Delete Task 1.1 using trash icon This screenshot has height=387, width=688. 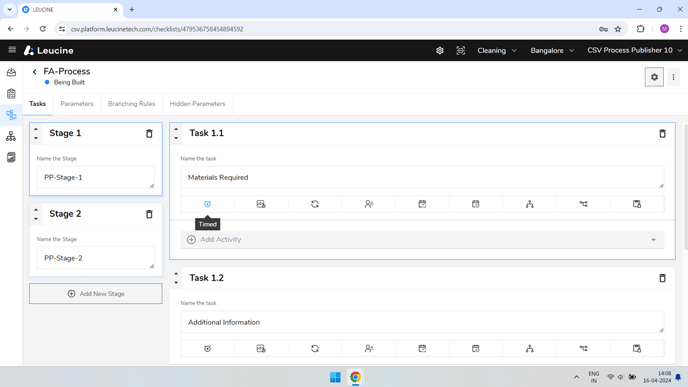click(663, 133)
